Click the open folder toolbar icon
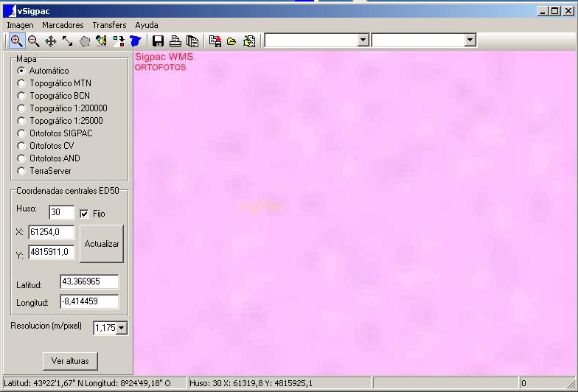The width and height of the screenshot is (578, 392). coord(231,41)
